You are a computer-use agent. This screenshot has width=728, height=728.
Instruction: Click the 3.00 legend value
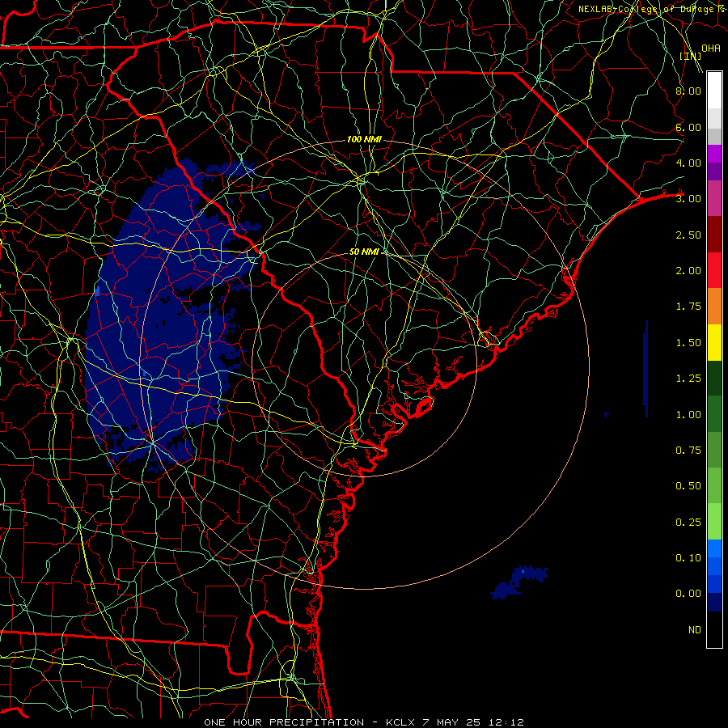point(688,199)
